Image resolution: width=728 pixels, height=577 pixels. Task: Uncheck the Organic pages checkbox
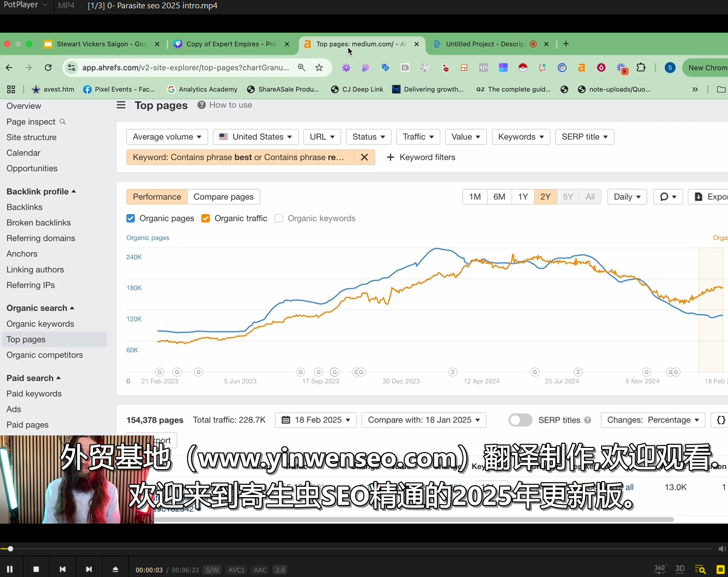131,218
